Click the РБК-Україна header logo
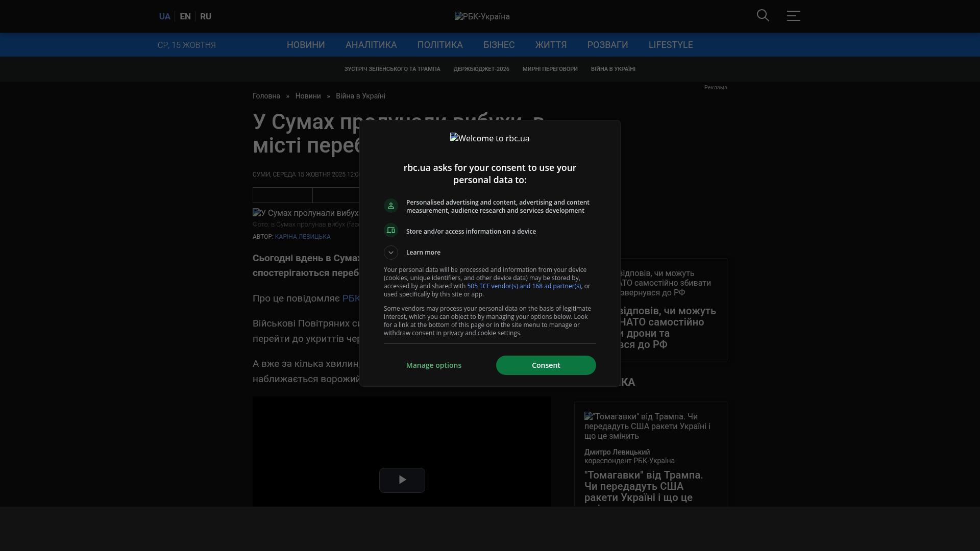Screen dimensions: 980x551 click(482, 16)
